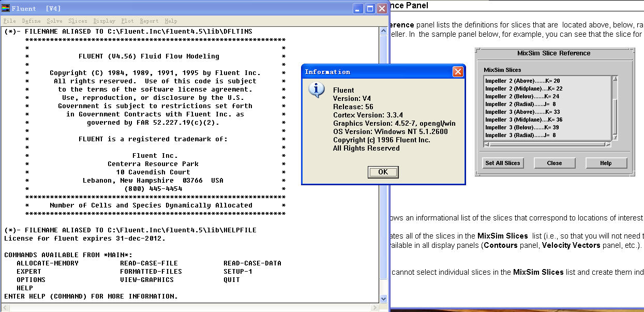This screenshot has width=644, height=312.
Task: Open the File menu
Action: coord(9,21)
